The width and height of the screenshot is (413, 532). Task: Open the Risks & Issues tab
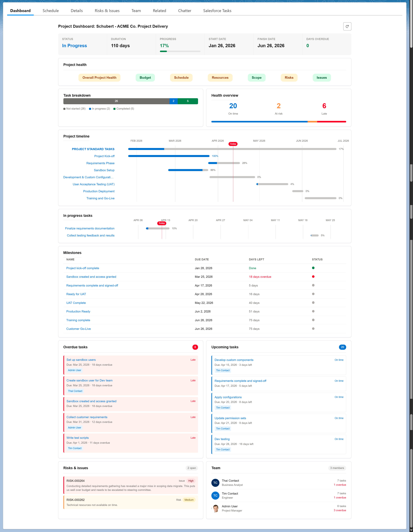point(107,11)
